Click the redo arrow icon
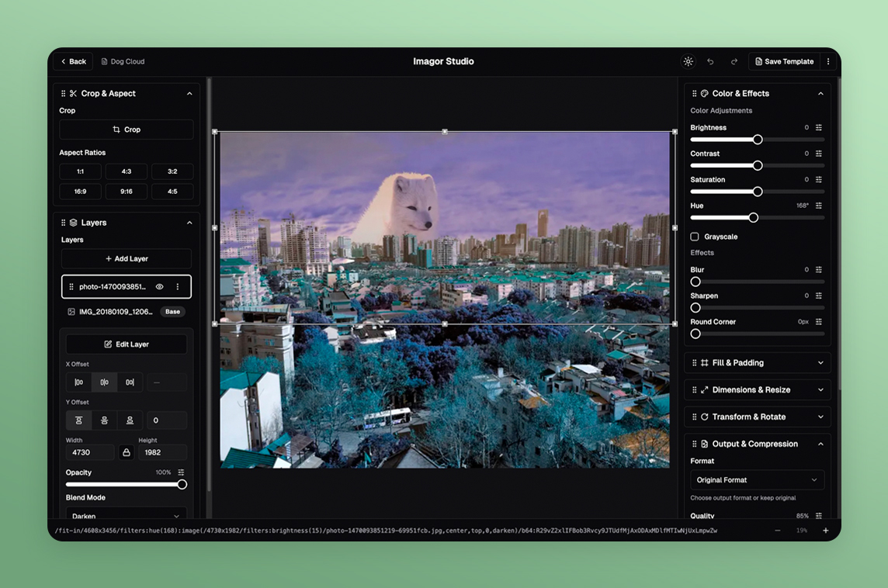The image size is (888, 588). pos(734,62)
